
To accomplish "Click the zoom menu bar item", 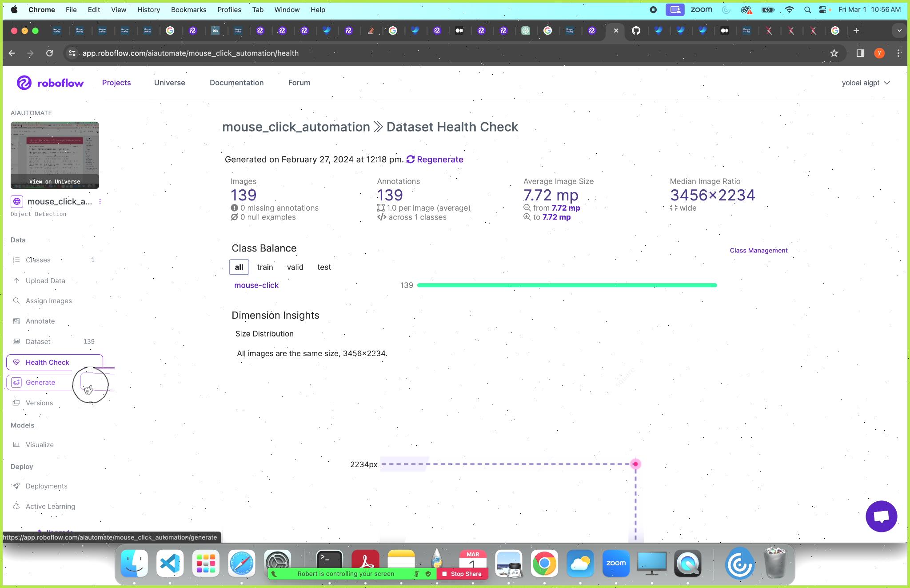I will coord(701,9).
